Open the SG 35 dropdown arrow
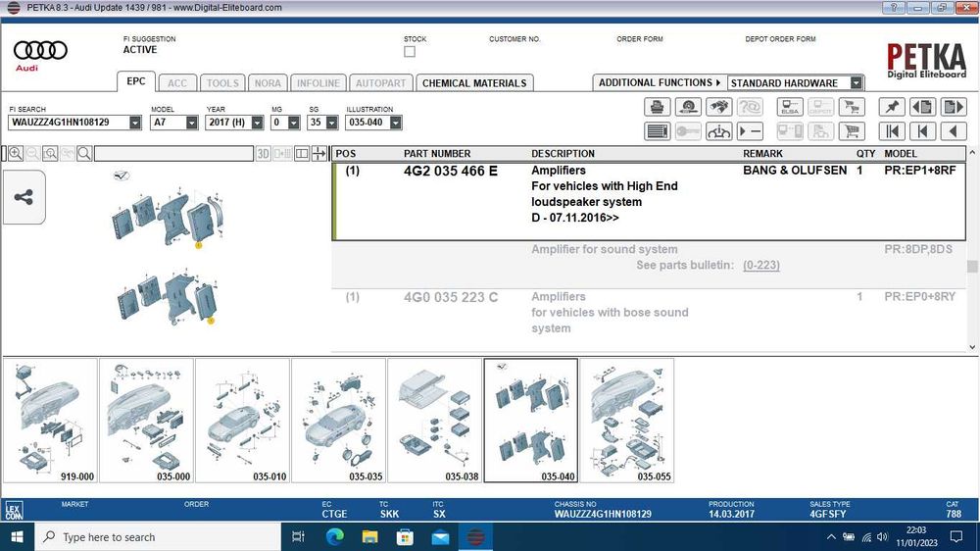 click(x=332, y=123)
